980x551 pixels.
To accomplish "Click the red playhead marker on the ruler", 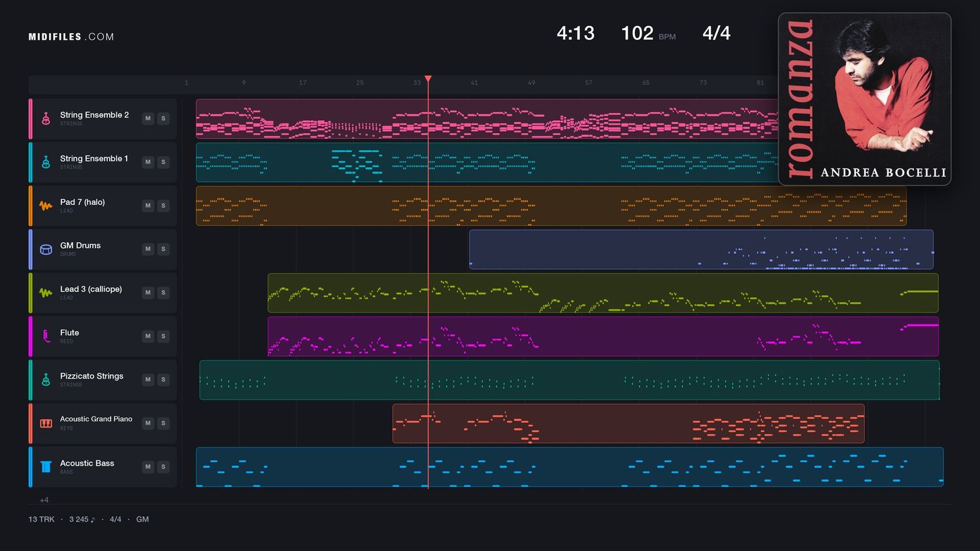I will click(428, 79).
